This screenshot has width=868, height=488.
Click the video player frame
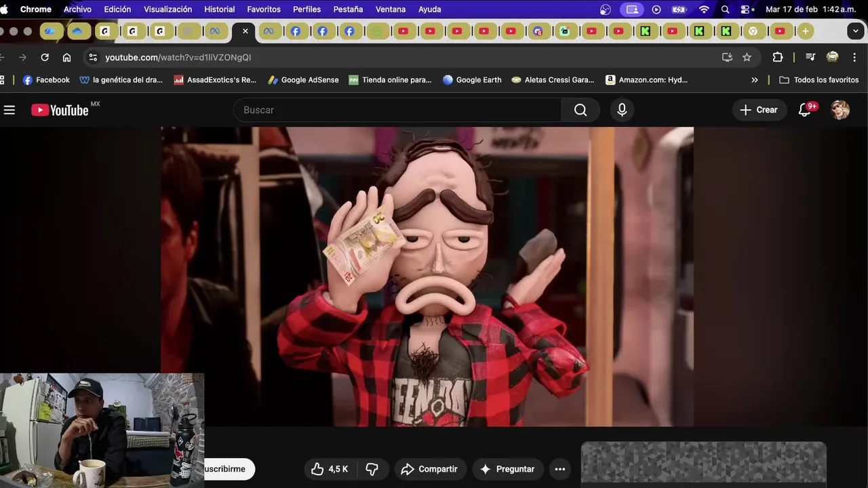(x=427, y=277)
